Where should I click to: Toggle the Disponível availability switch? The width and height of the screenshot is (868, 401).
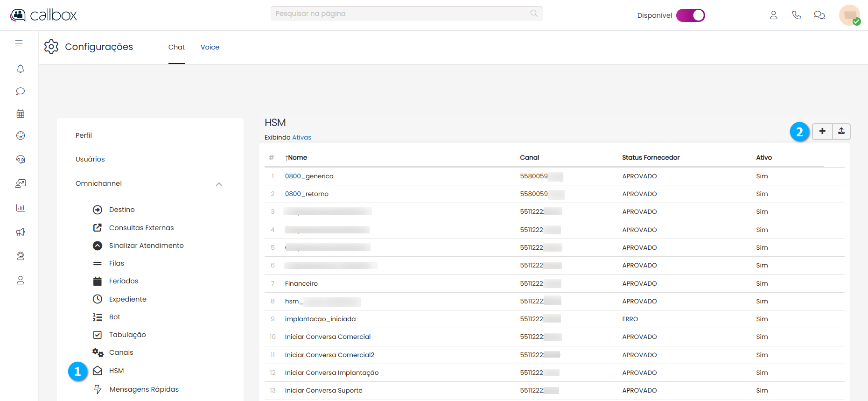[x=690, y=15]
